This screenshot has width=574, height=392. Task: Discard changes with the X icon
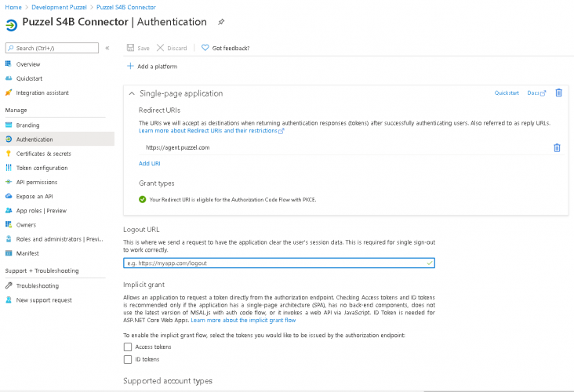[160, 48]
